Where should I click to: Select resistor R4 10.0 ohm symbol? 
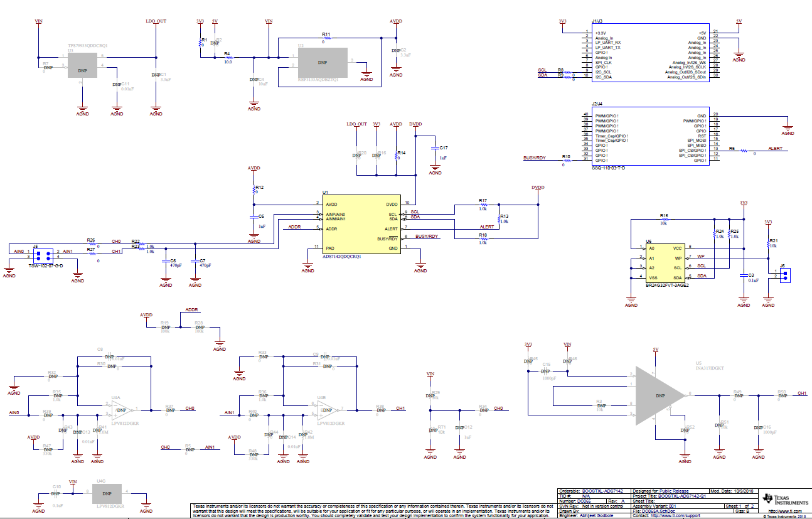[x=228, y=58]
